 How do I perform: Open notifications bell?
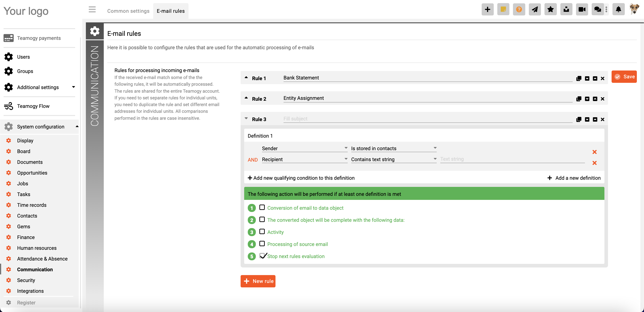(x=618, y=9)
